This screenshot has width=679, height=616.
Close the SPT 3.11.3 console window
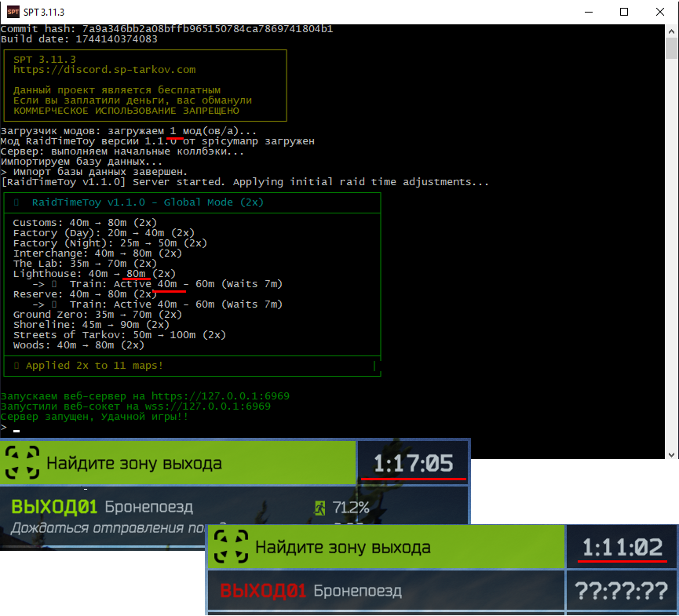click(660, 12)
